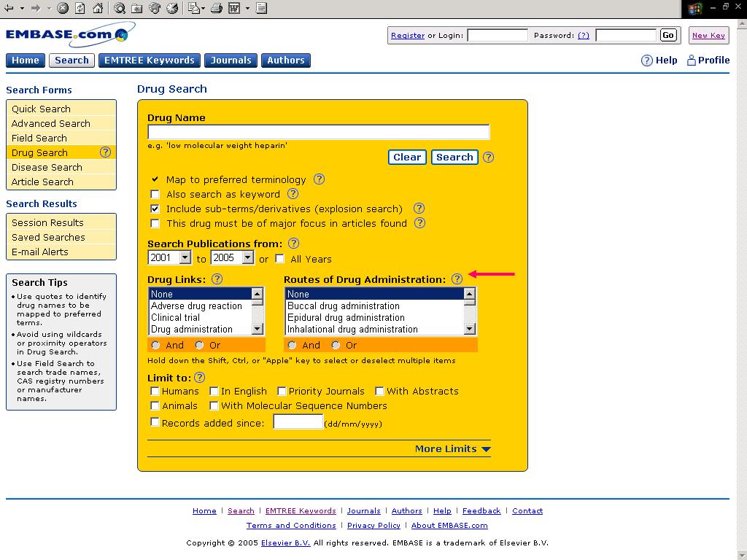Viewport: 747px width, 560px height.
Task: Open Privacy Policy footer link
Action: click(x=373, y=525)
